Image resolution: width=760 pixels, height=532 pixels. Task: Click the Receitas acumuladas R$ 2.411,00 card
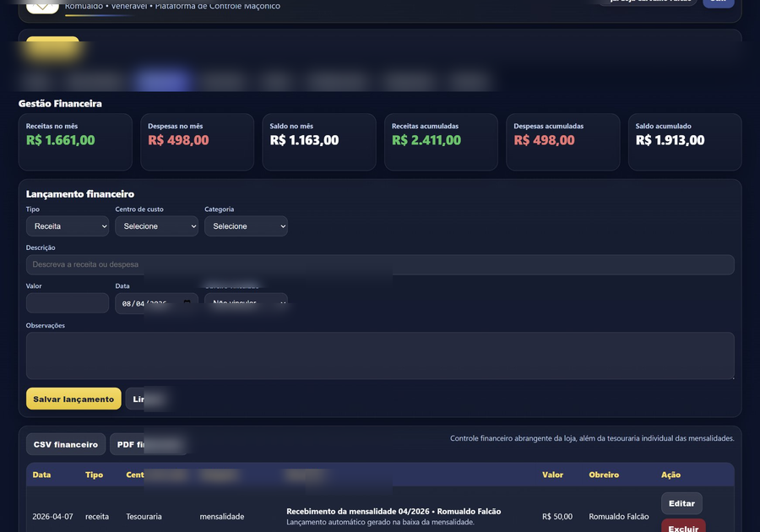[441, 142]
